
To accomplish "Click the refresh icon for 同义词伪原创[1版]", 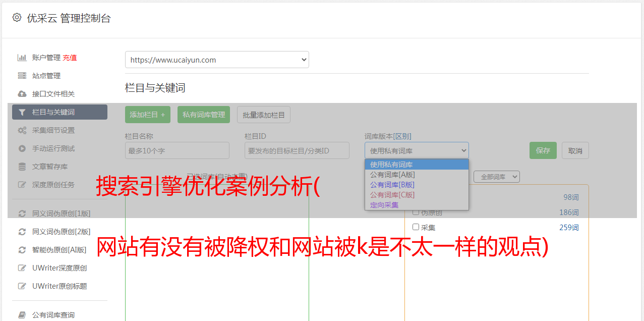I will (22, 213).
